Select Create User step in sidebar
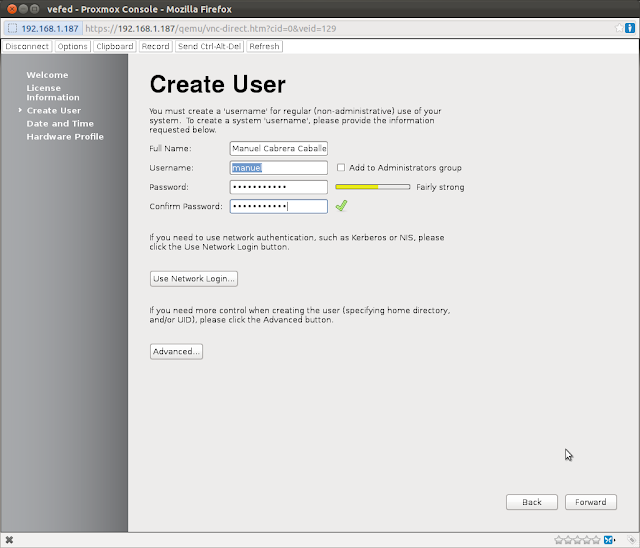Image resolution: width=640 pixels, height=548 pixels. pyautogui.click(x=54, y=111)
